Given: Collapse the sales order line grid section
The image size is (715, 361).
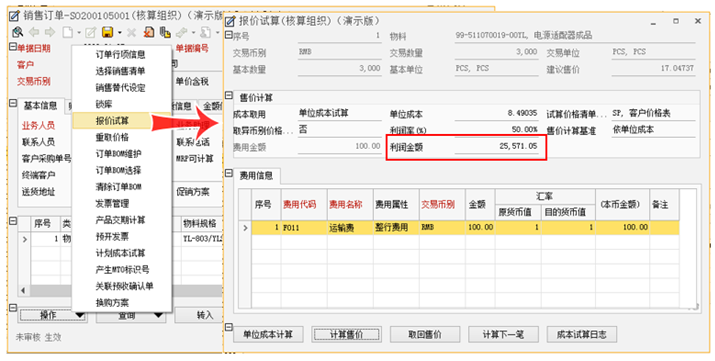Looking at the screenshot, I should [14, 222].
